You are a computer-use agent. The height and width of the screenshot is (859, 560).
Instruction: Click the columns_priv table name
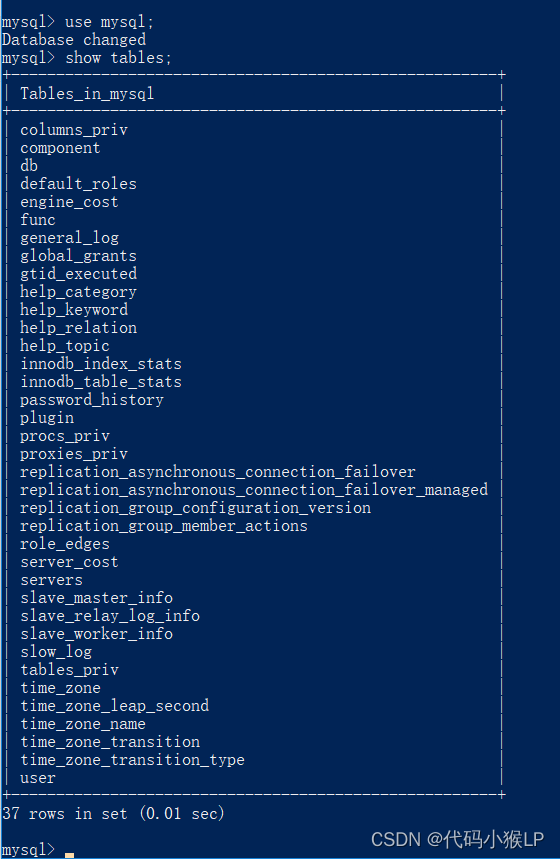coord(74,130)
